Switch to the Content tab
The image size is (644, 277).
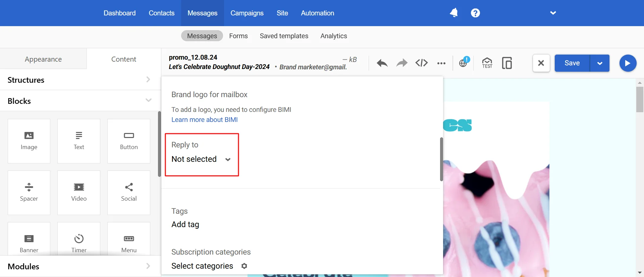point(124,59)
